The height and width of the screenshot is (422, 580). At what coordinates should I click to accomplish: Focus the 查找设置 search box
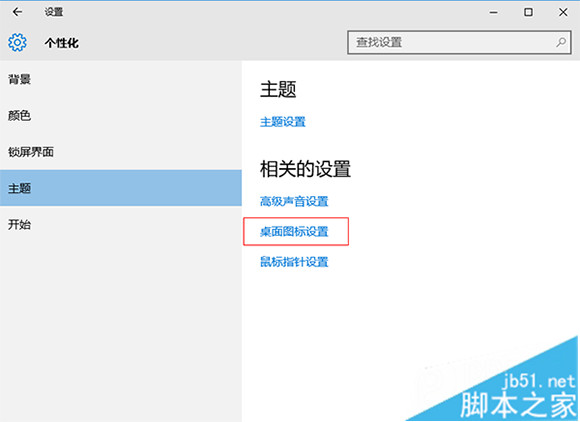[x=459, y=42]
